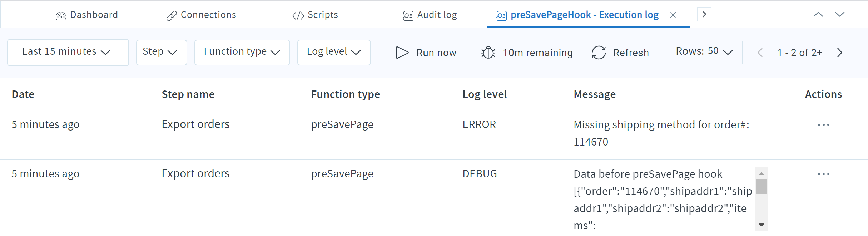
Task: Show more tabs with right arrow button
Action: click(x=704, y=14)
